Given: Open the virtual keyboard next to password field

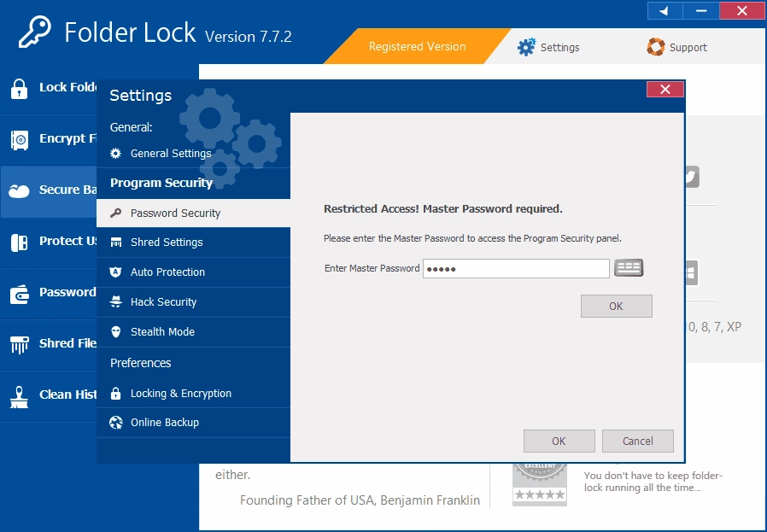Looking at the screenshot, I should [x=629, y=268].
